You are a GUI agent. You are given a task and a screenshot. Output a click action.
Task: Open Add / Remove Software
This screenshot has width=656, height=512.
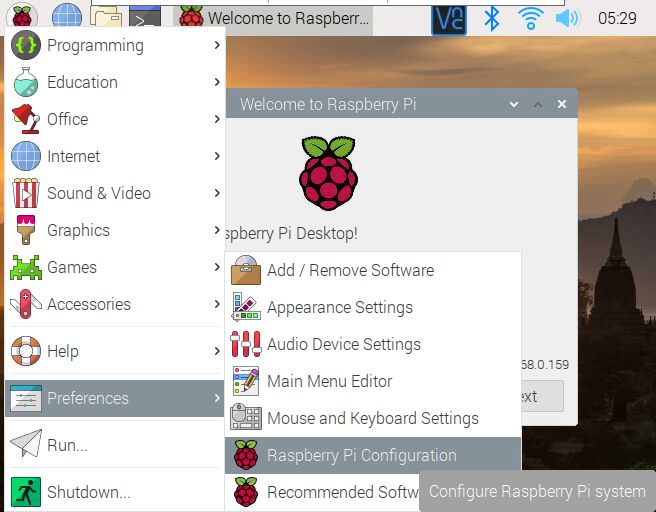point(373,270)
